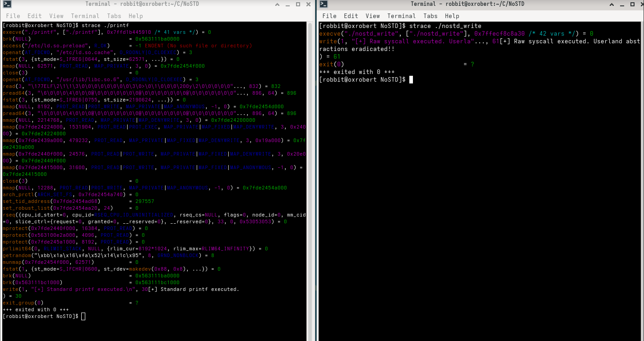Click the execve "./nostd_write" line
Image resolution: width=644 pixels, height=341 pixels.
456,33
